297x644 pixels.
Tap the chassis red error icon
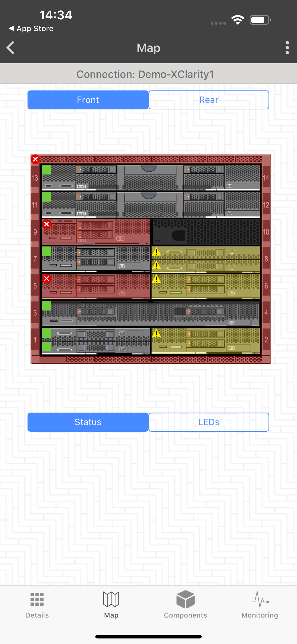coord(35,159)
